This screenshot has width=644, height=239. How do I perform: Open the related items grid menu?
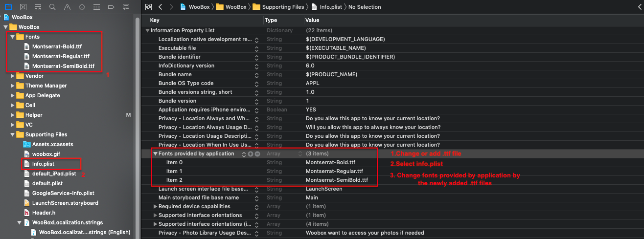[149, 7]
